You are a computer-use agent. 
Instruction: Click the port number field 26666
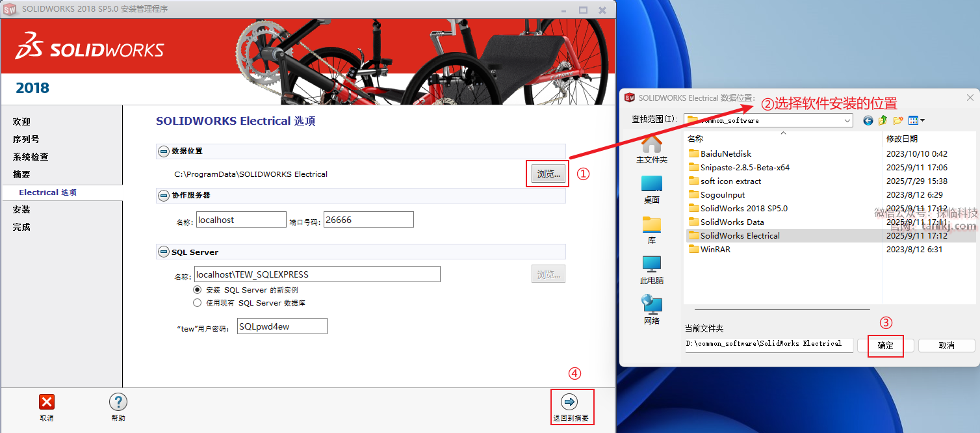click(x=368, y=220)
